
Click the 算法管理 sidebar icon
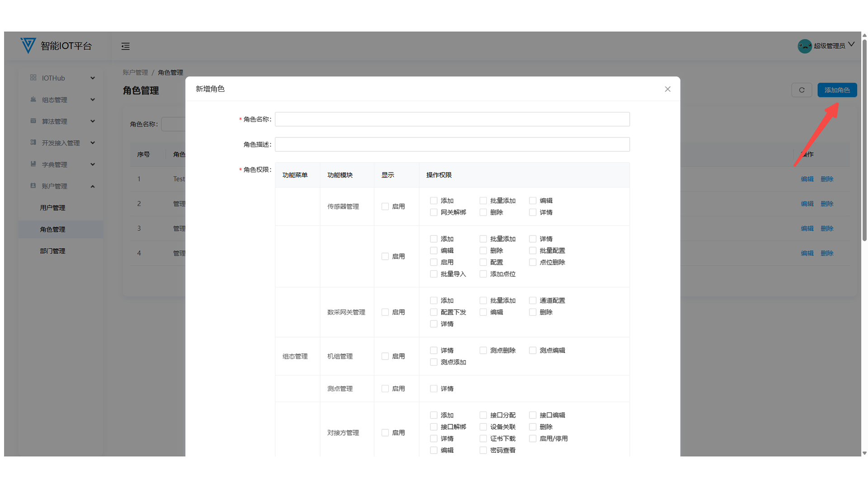(33, 121)
